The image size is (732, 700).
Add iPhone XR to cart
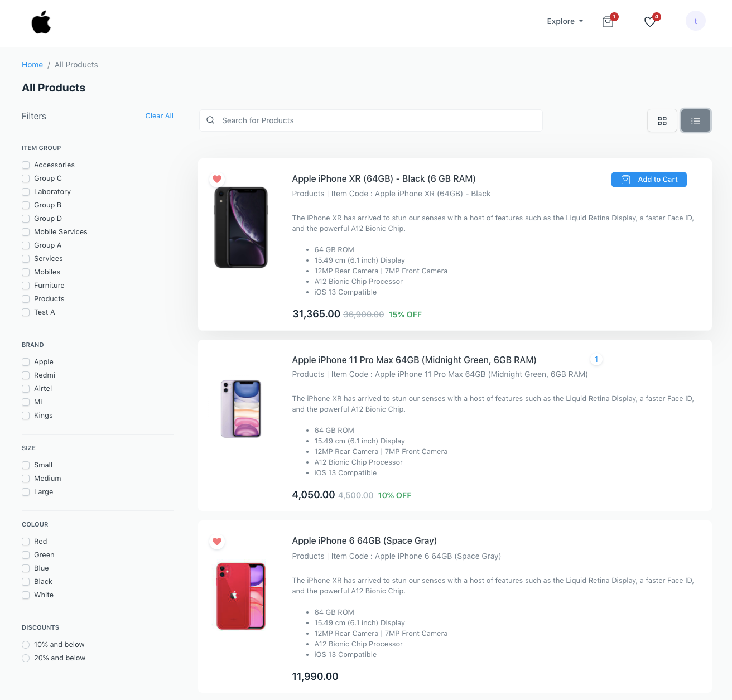tap(649, 180)
